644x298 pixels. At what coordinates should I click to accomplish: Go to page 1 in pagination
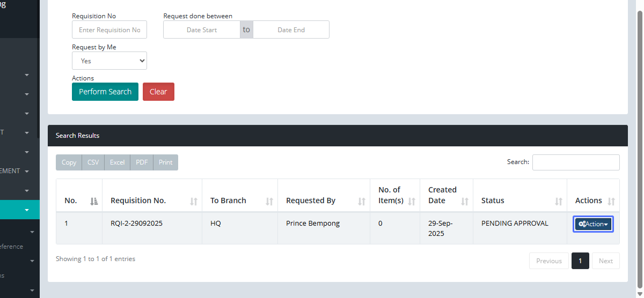[580, 261]
